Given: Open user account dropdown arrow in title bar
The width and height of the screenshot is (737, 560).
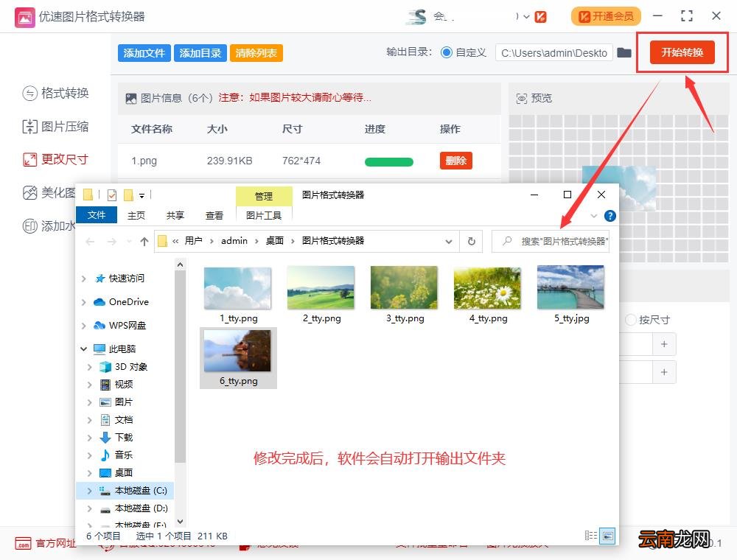Looking at the screenshot, I should point(526,17).
